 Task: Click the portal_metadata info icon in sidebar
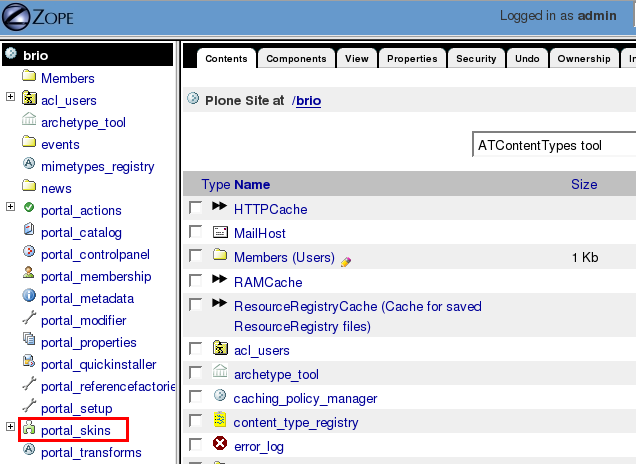29,298
